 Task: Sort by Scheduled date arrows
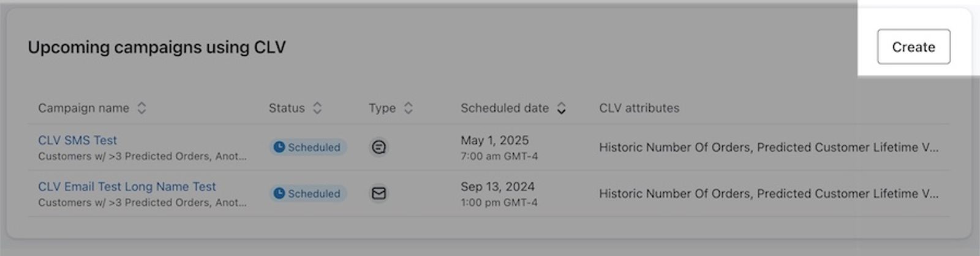(561, 108)
